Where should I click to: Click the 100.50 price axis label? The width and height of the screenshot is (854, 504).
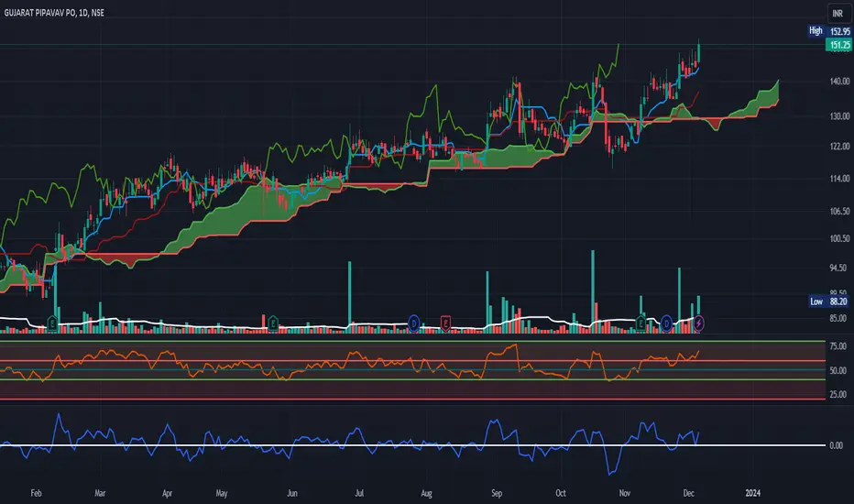839,238
